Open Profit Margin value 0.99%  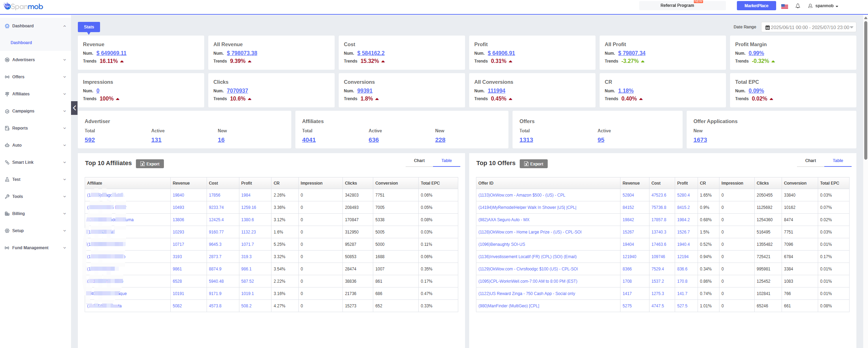coord(756,53)
